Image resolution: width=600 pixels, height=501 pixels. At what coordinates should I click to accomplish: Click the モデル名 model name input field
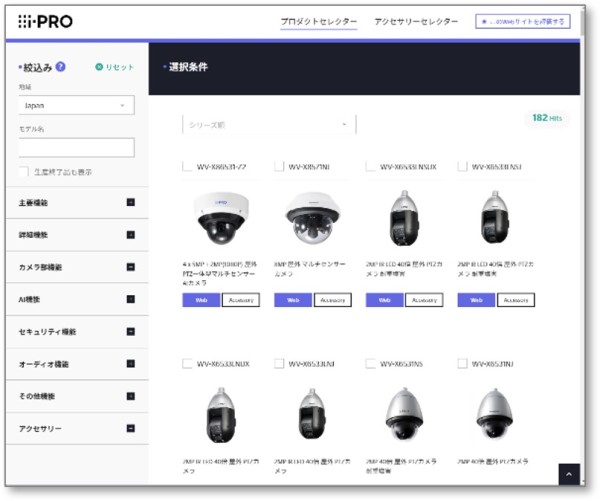click(76, 147)
